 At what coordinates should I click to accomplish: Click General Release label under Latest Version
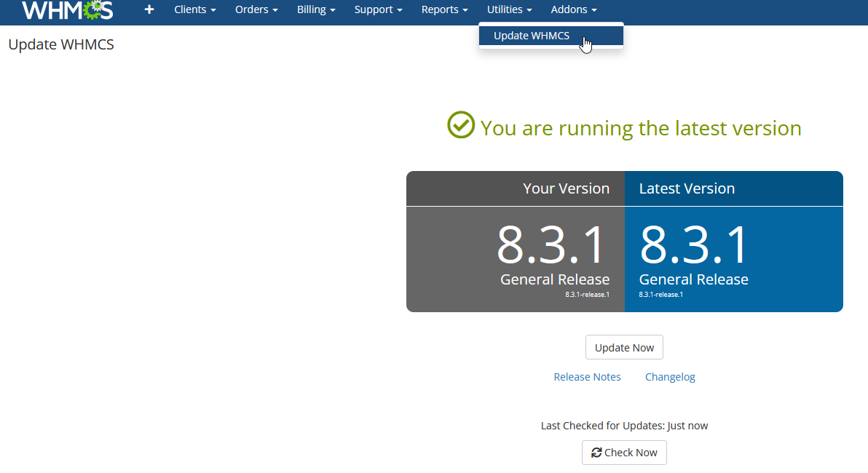[694, 279]
